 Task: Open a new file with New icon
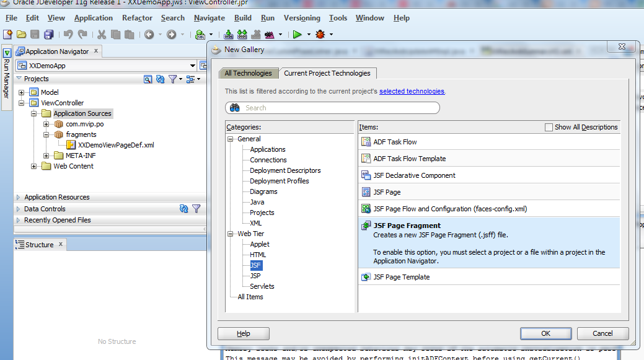click(x=7, y=35)
